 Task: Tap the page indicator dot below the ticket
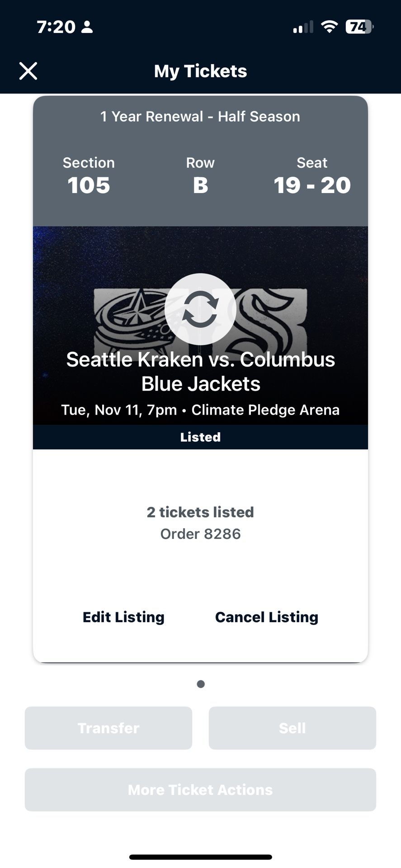click(x=200, y=684)
